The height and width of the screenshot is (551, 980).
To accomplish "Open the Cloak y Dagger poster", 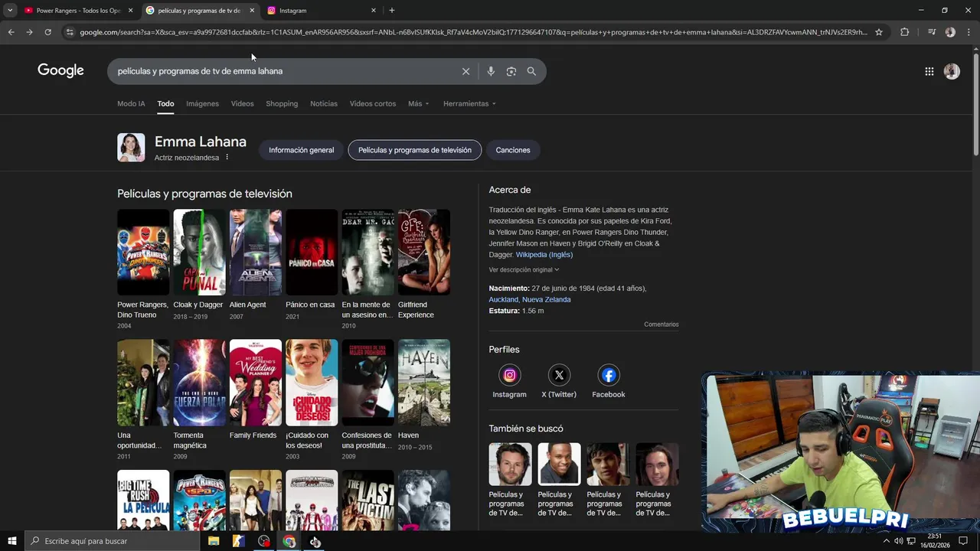I will tap(199, 252).
